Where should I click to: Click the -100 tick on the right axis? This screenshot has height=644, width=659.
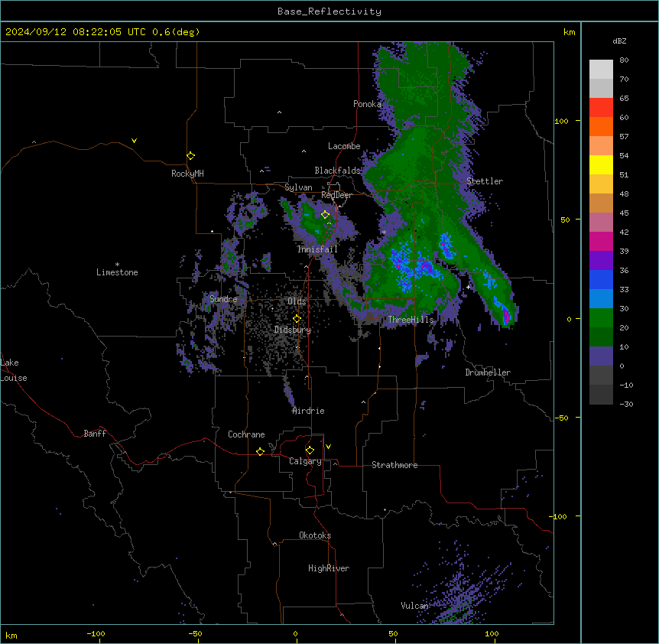pos(559,516)
